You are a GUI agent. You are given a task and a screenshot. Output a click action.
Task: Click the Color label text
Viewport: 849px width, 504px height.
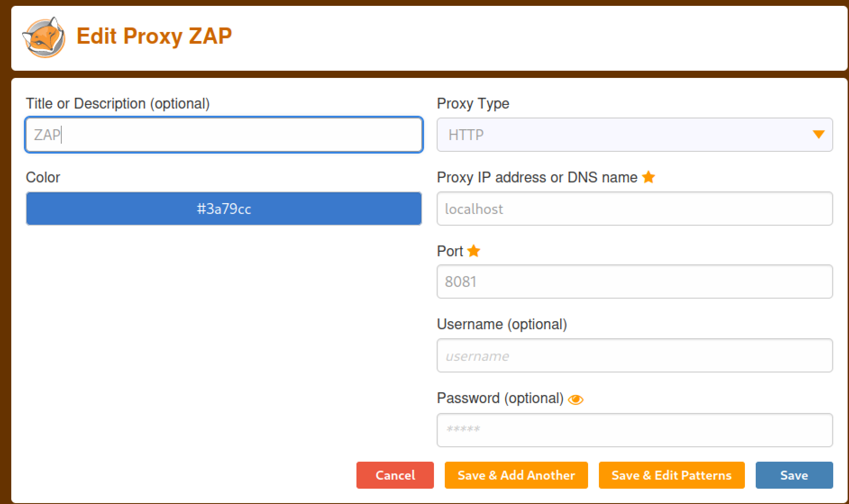point(43,177)
